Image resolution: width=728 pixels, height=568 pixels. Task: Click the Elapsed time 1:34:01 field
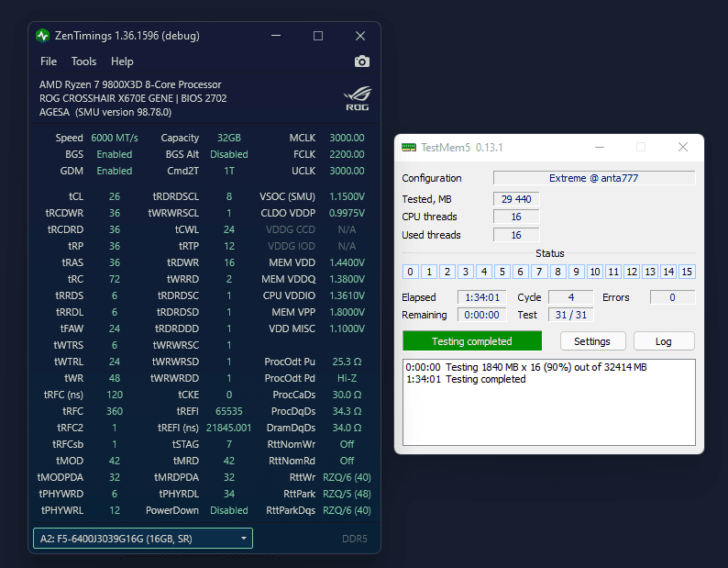coord(482,297)
